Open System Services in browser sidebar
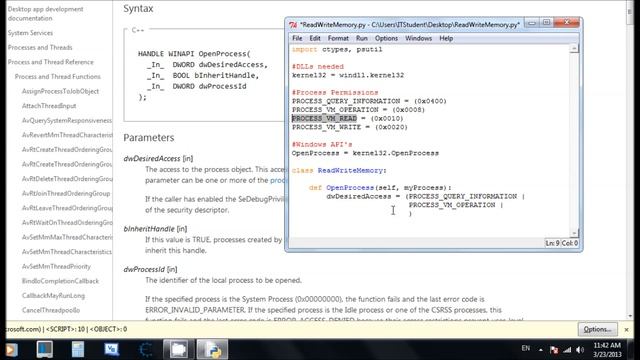Screen dimensions: 640x360 coord(30,33)
